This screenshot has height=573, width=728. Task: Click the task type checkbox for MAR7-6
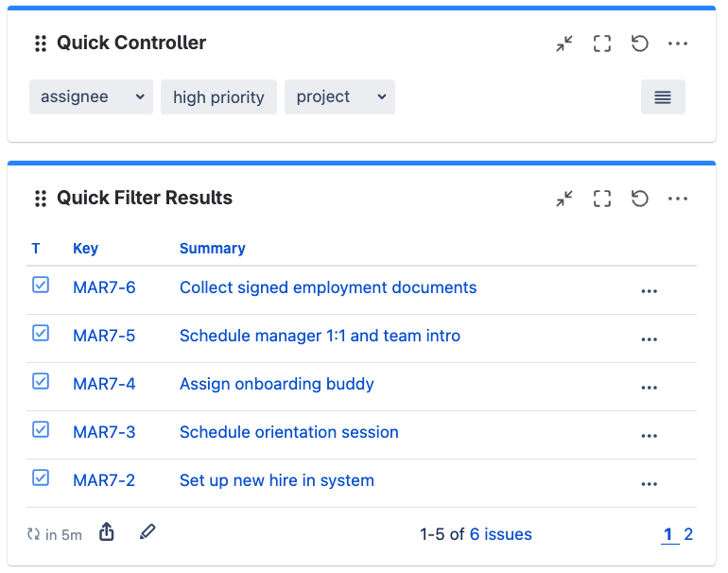click(x=41, y=285)
